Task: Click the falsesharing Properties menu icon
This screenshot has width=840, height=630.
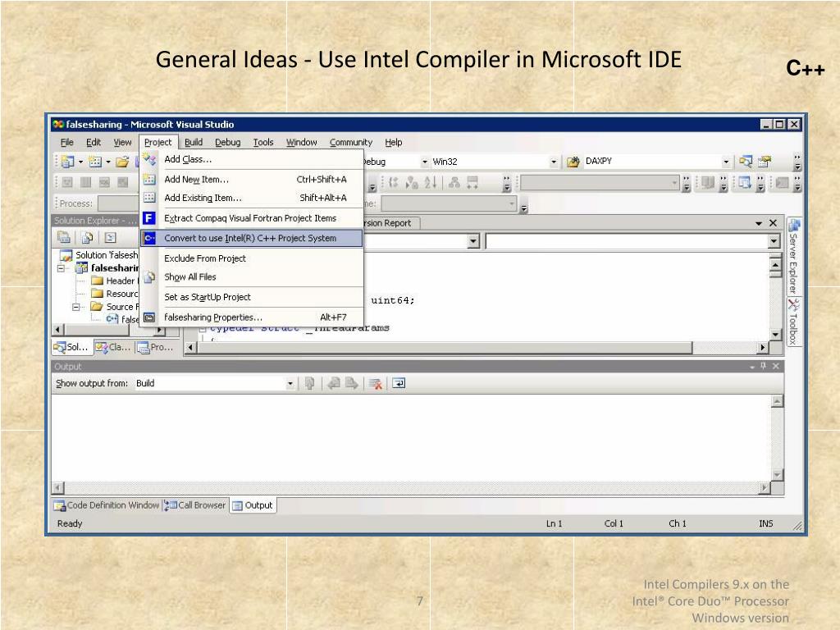Action: (x=149, y=317)
